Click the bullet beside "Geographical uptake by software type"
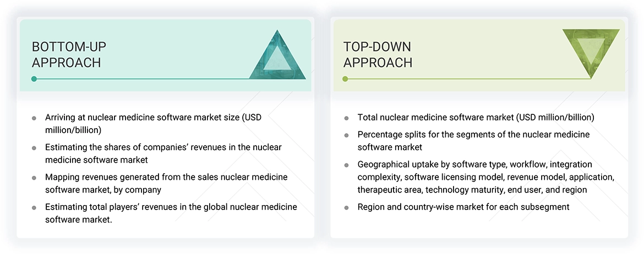Screen dimensions: 644x254 click(x=346, y=165)
